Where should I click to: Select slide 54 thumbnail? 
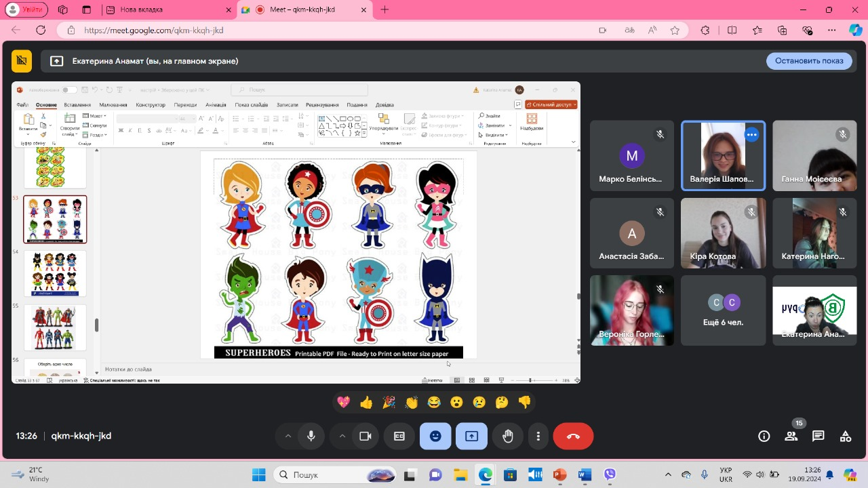[55, 273]
